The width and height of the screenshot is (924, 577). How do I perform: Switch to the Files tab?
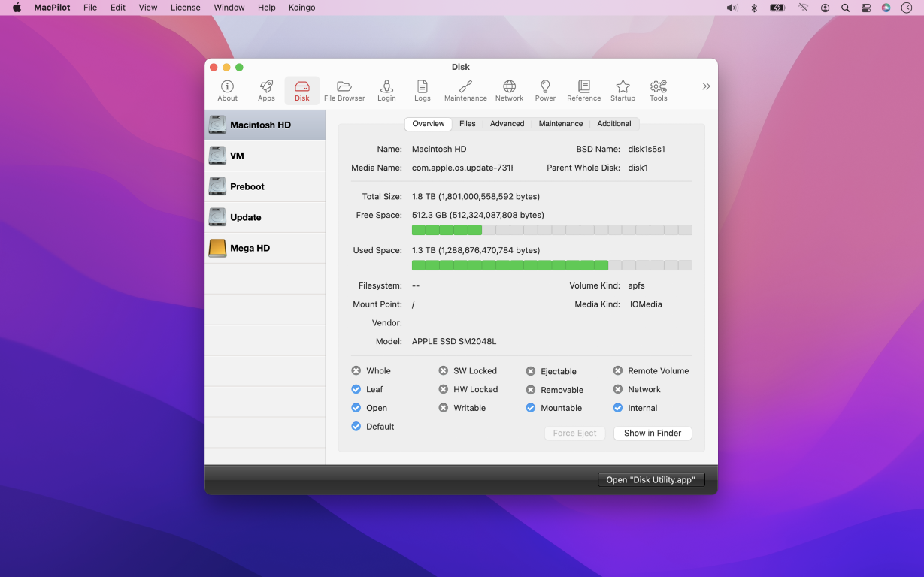pos(468,124)
